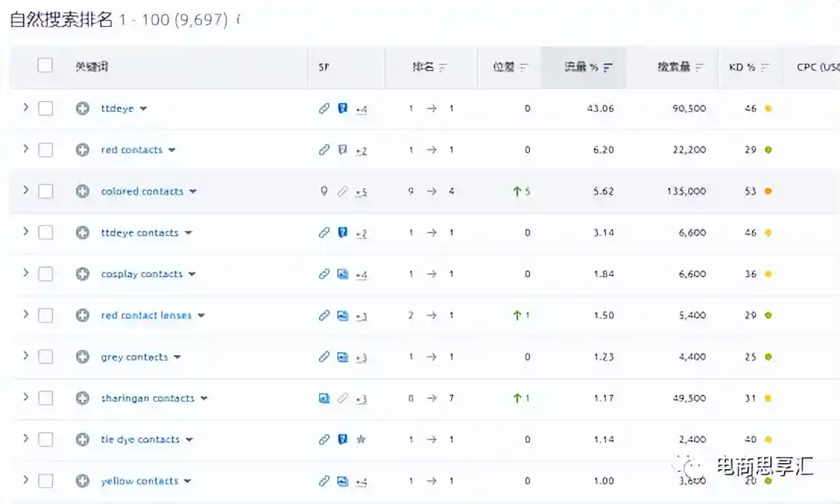This screenshot has height=504, width=840.
Task: Open the tie dye contacts keyword link
Action: (x=140, y=439)
